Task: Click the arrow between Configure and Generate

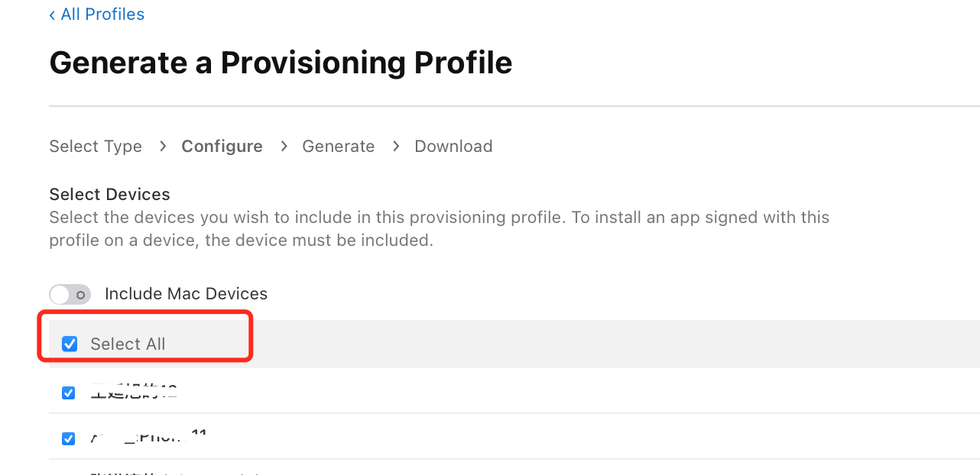Action: point(283,146)
